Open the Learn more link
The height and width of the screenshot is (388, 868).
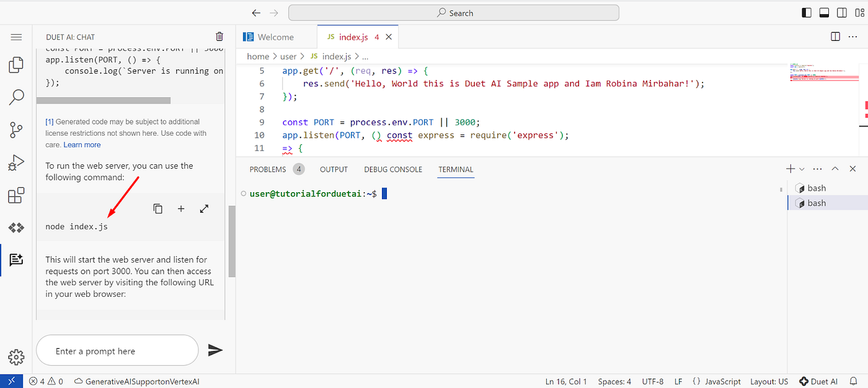pyautogui.click(x=82, y=144)
